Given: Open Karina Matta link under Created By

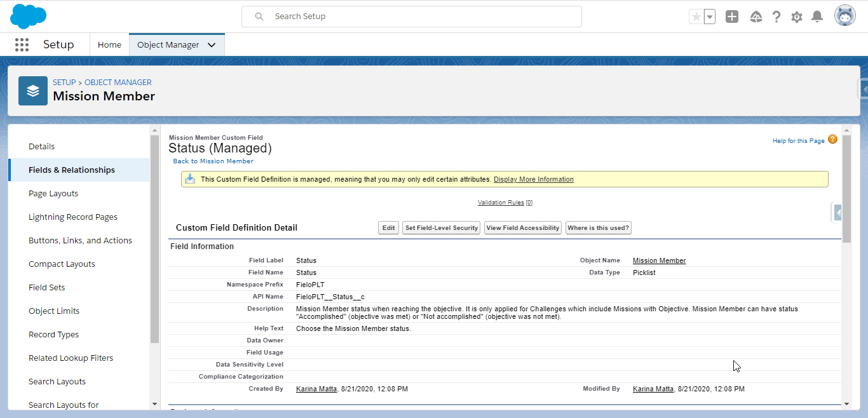Looking at the screenshot, I should [316, 389].
